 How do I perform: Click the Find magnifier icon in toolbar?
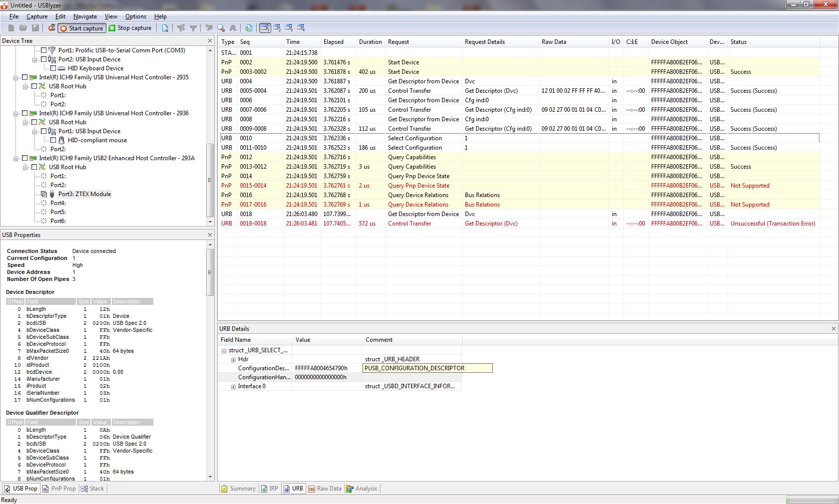click(221, 28)
